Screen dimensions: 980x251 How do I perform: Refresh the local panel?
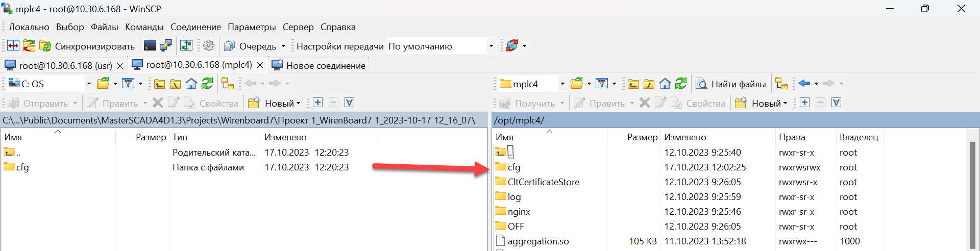coord(207,83)
